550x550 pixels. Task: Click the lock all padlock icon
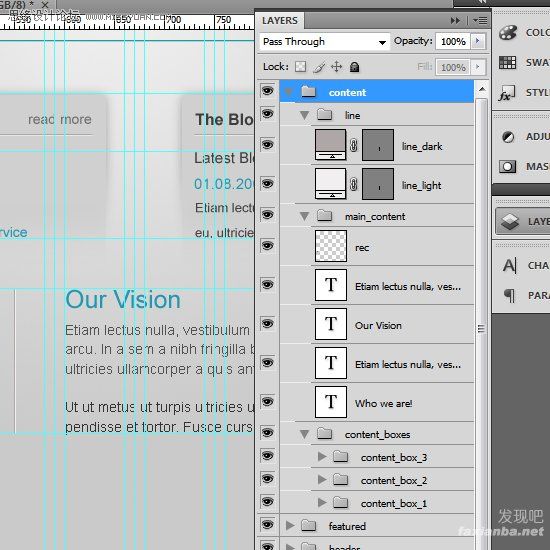pyautogui.click(x=354, y=67)
